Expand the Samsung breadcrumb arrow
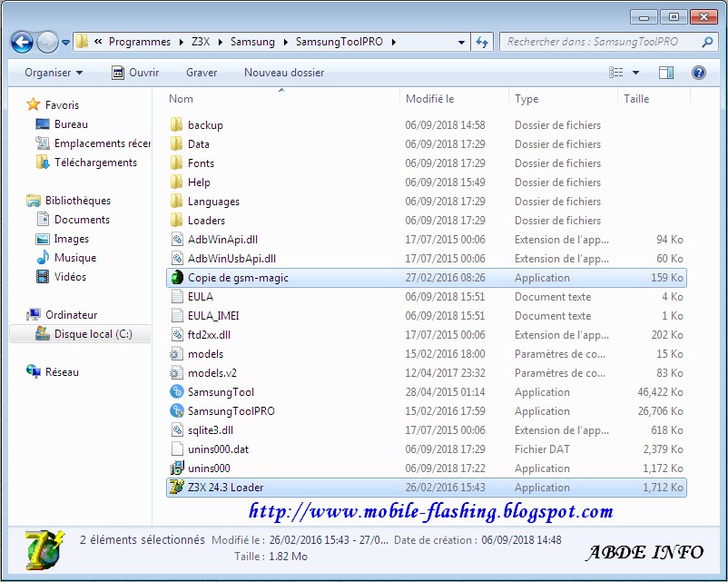This screenshot has width=728, height=582. click(x=285, y=43)
